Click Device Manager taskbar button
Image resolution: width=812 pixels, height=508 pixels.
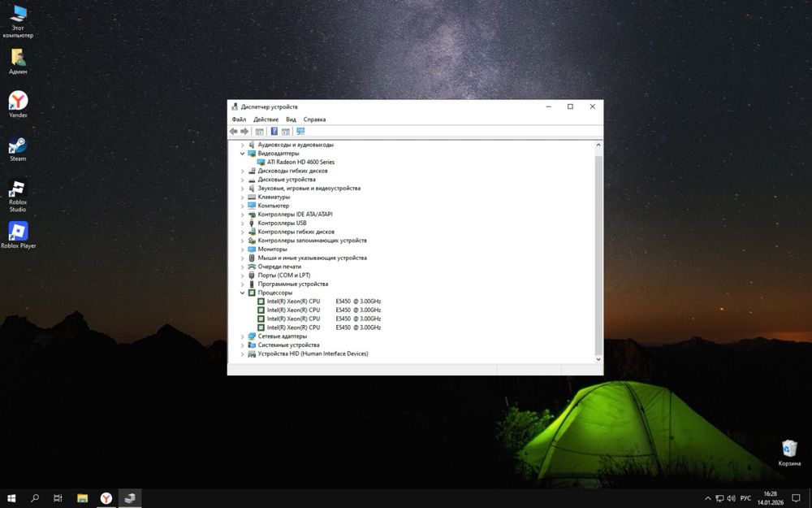pyautogui.click(x=130, y=498)
